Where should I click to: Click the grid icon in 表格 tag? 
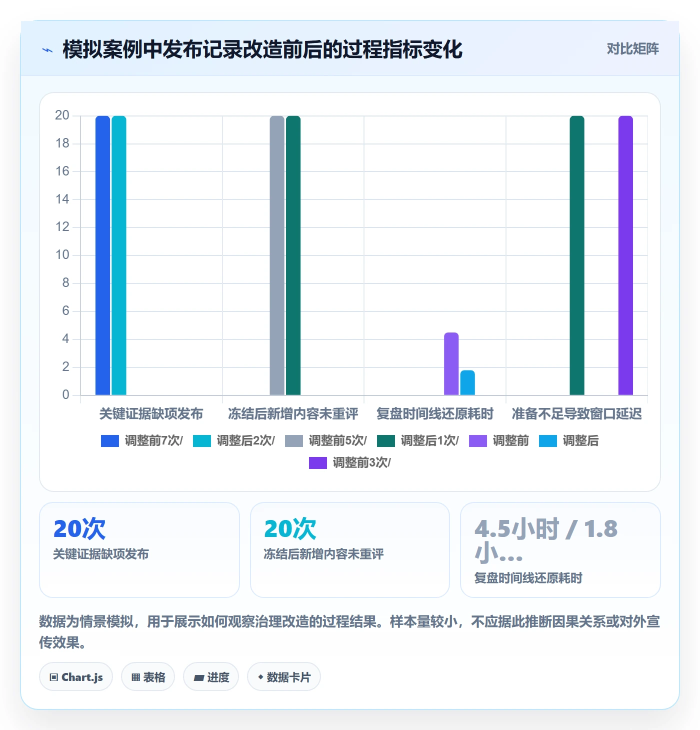(x=135, y=677)
